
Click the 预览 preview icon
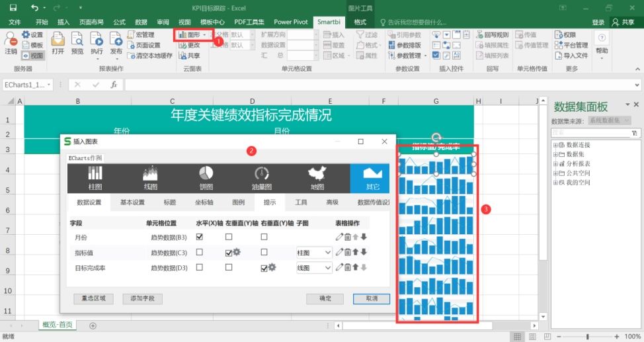point(77,43)
